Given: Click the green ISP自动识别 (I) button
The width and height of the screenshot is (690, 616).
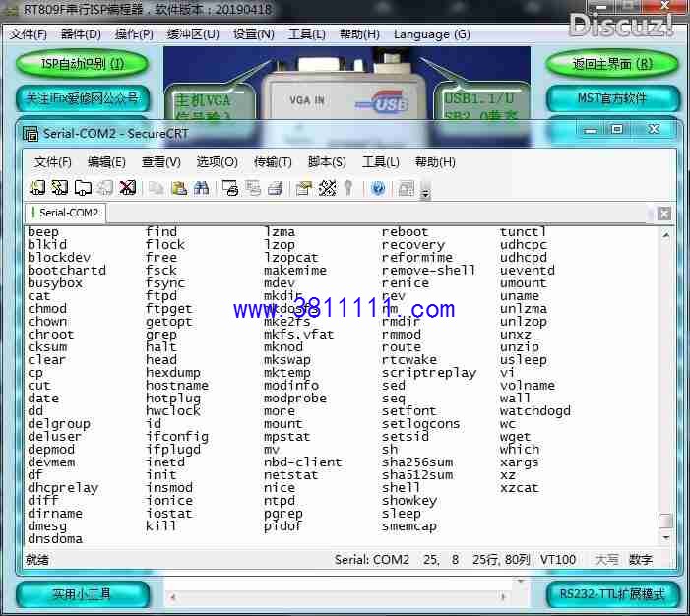Looking at the screenshot, I should pos(83,64).
